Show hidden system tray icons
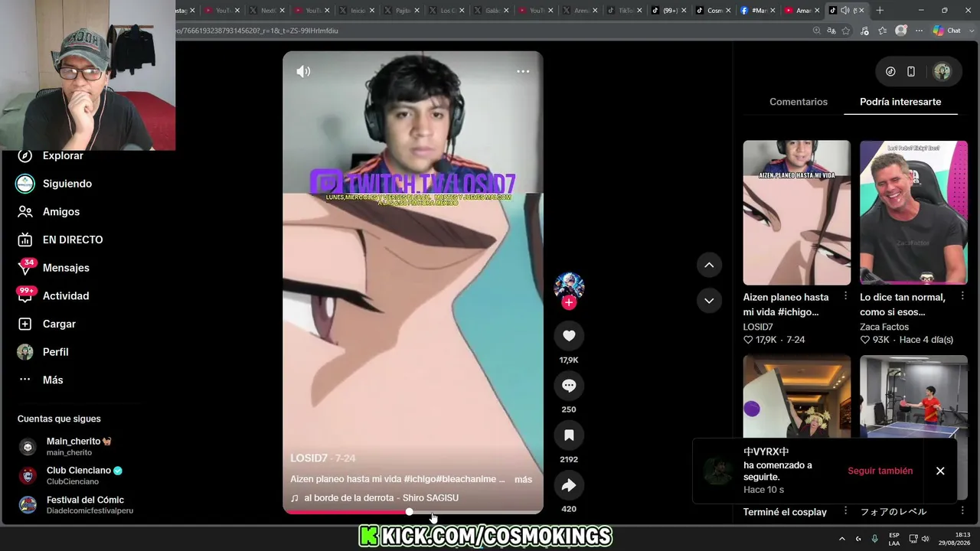The width and height of the screenshot is (980, 551). pos(841,539)
